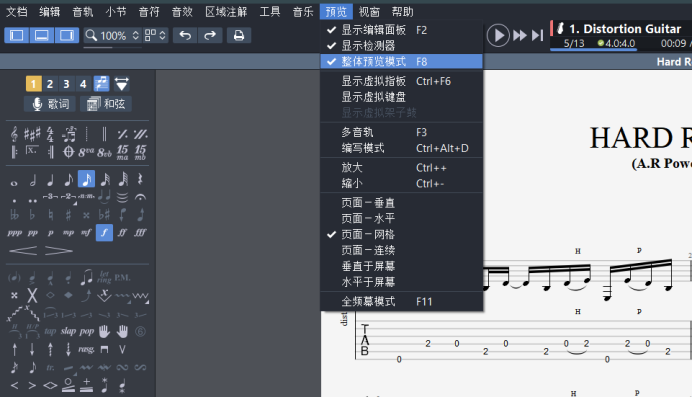Open the 工具 menu
The image size is (692, 397).
click(270, 11)
